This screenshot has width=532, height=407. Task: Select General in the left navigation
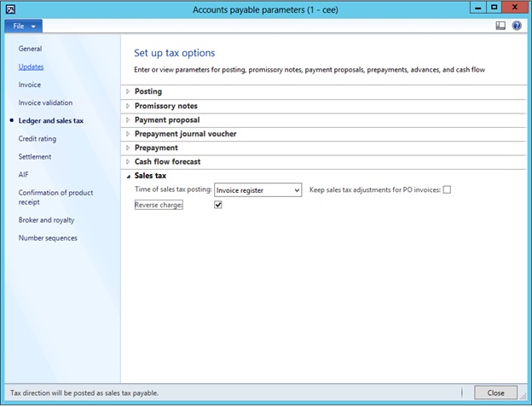30,49
